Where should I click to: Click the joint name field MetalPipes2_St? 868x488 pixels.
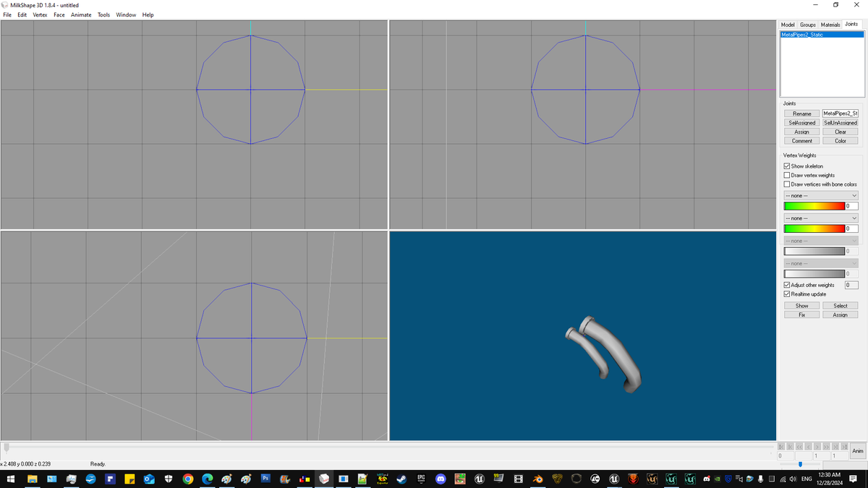coord(841,114)
